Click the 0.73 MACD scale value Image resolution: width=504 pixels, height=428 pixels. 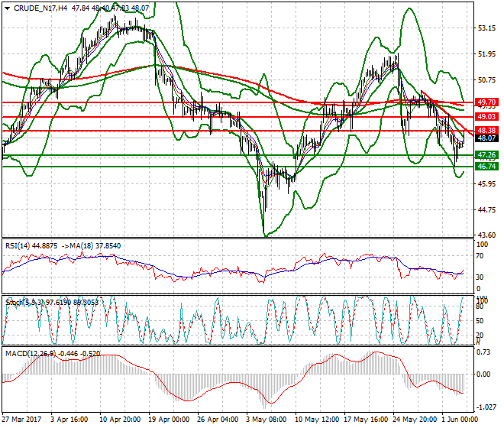[483, 352]
